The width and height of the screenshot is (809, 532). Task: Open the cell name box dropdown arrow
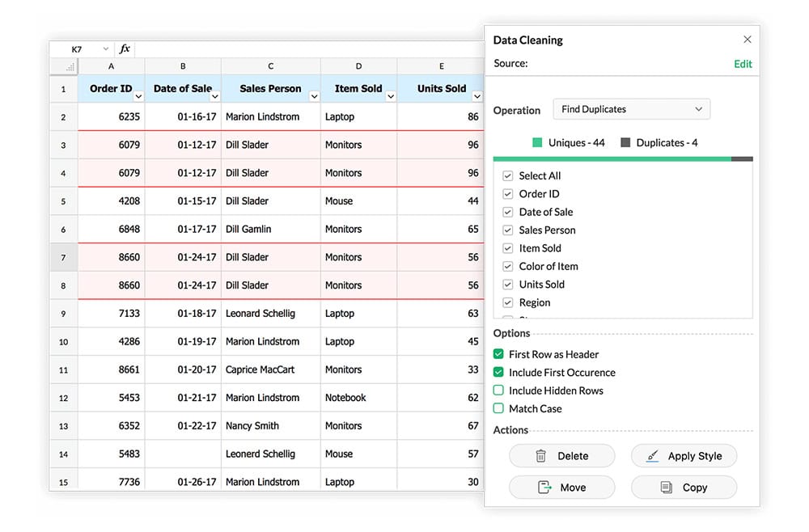[x=105, y=49]
